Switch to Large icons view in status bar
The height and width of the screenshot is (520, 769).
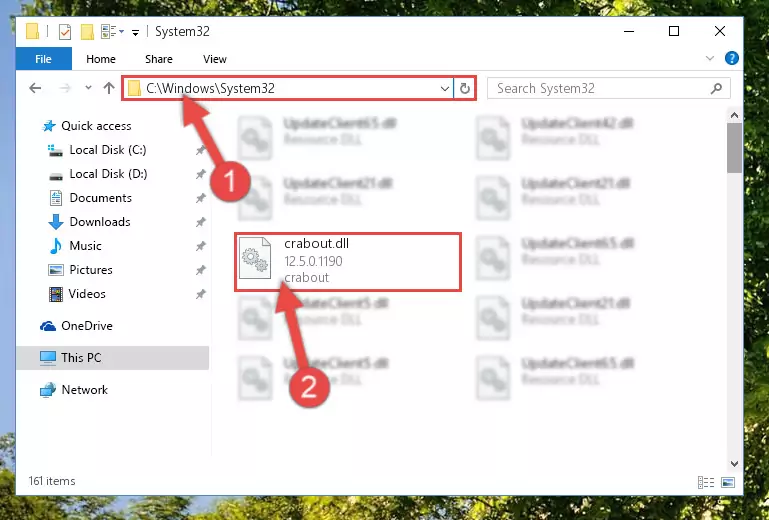728,483
